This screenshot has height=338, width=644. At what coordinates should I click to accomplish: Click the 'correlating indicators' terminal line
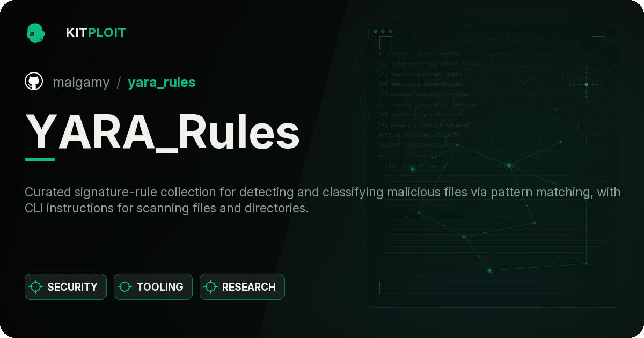420,115
